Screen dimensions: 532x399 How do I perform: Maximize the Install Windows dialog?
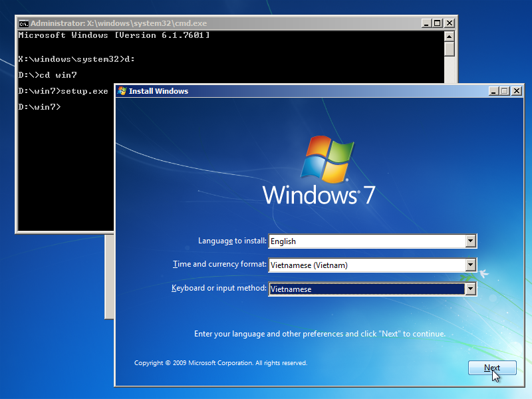pyautogui.click(x=503, y=91)
